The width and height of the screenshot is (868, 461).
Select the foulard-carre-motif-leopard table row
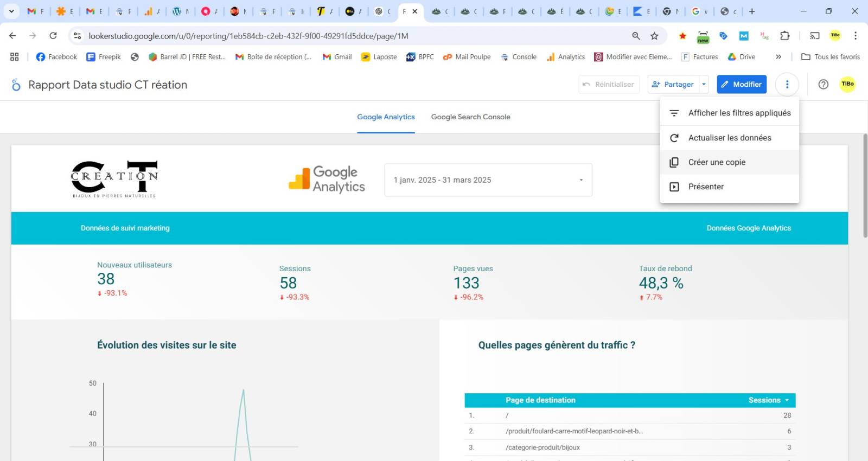(x=630, y=431)
